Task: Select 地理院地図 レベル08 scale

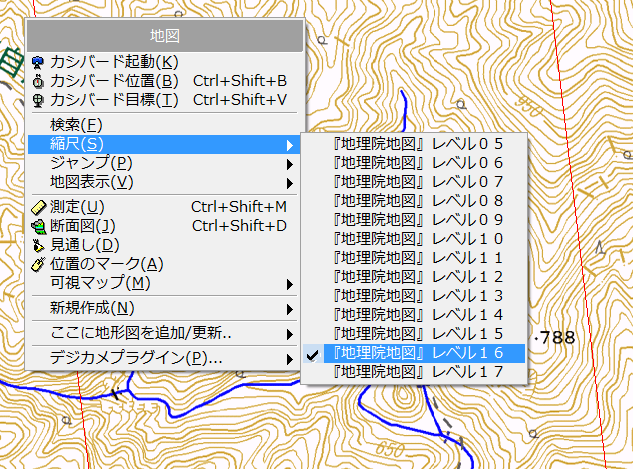Action: point(414,201)
